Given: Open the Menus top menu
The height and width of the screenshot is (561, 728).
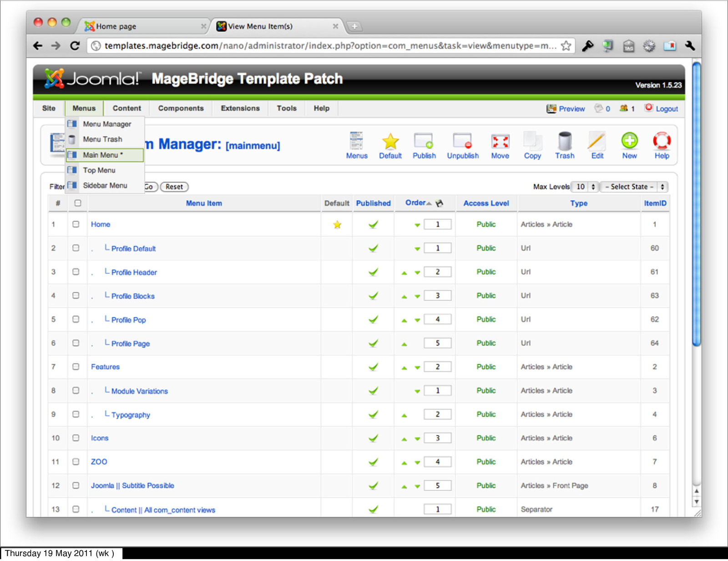Looking at the screenshot, I should (84, 108).
